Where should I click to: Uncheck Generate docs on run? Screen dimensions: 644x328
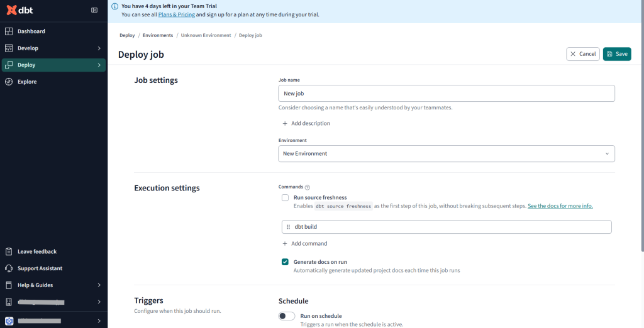(285, 262)
